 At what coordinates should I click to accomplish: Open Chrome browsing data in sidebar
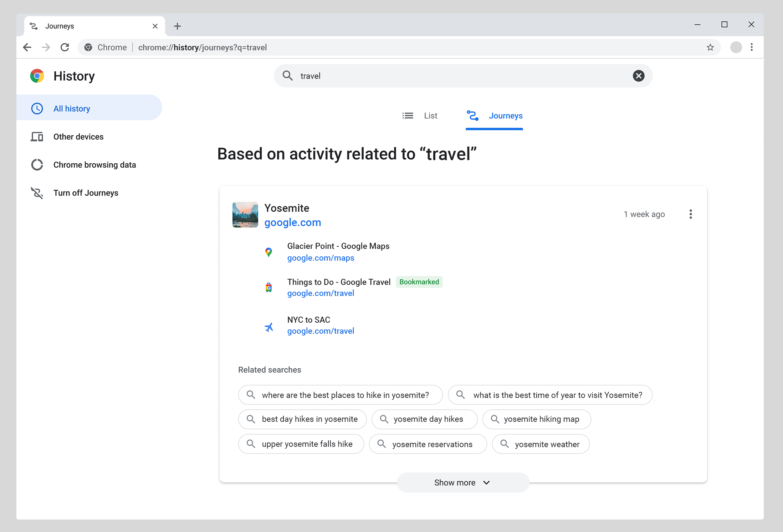(94, 165)
